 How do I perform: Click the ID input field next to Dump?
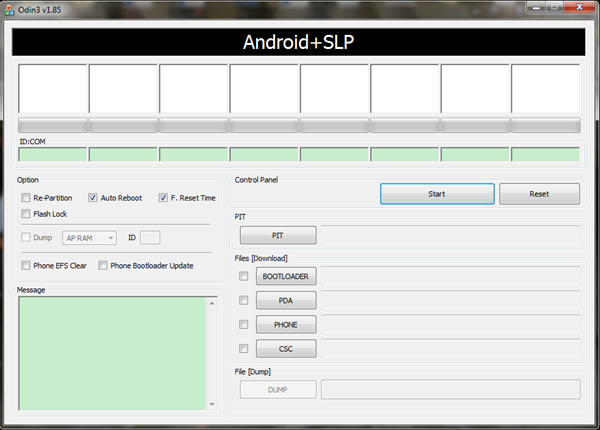pyautogui.click(x=150, y=238)
